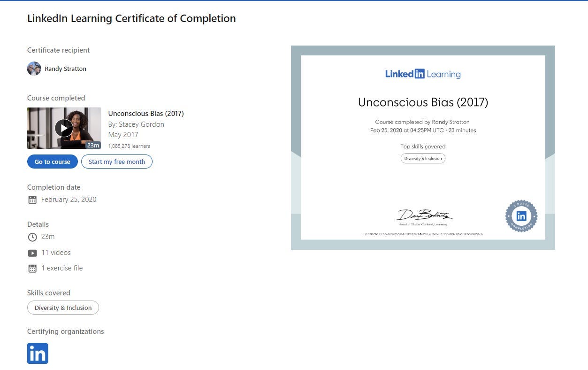This screenshot has height=370, width=588.
Task: Click 'LinkedIn Learning Certificate of Completion' heading
Action: click(131, 18)
